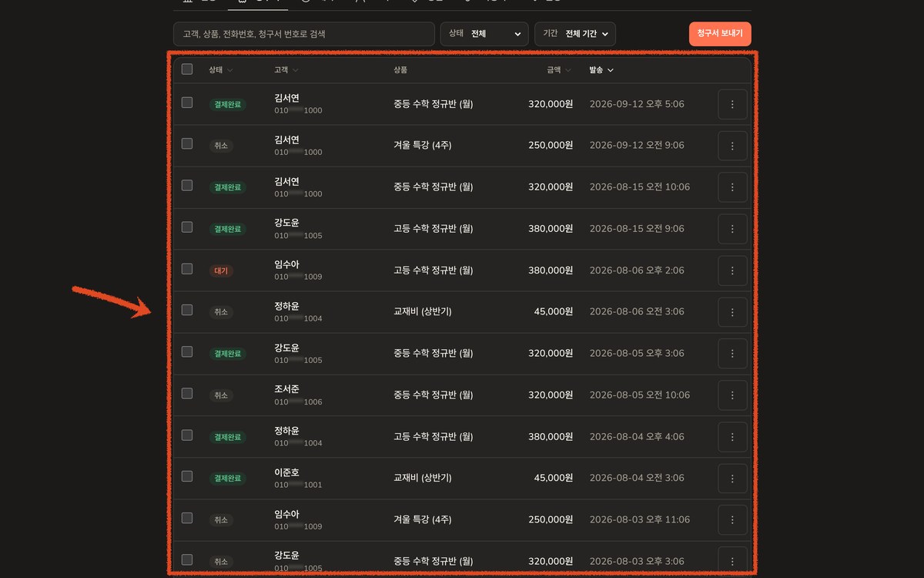Click date 2026-08-05 오전 10:06
This screenshot has width=924, height=578.
pos(640,395)
